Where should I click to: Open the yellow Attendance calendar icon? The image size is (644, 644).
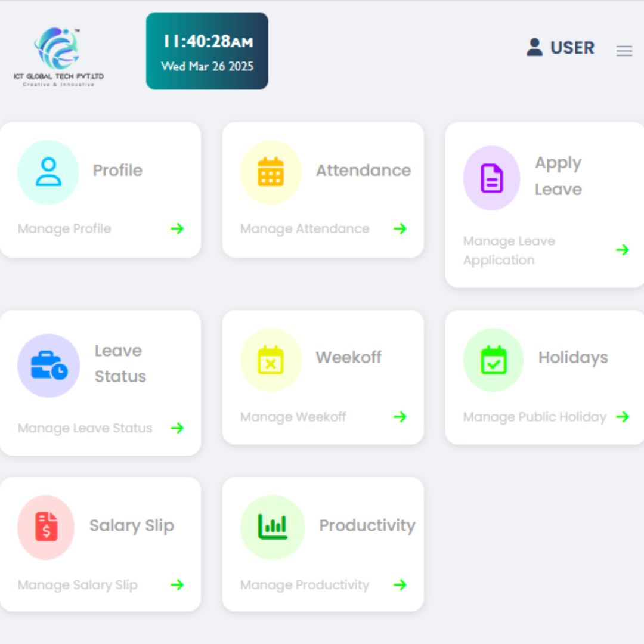tap(271, 172)
